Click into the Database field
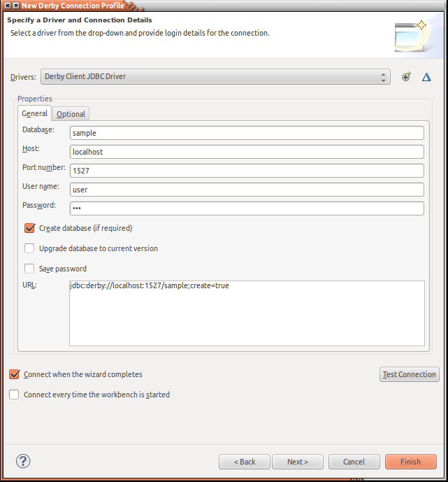This screenshot has width=448, height=482. pos(247,133)
